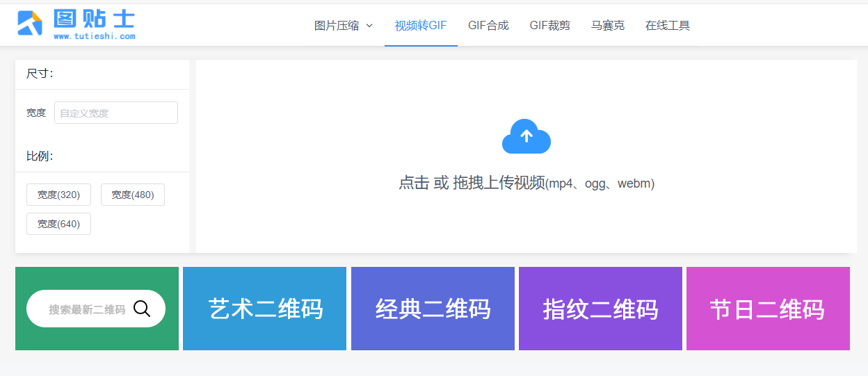
Task: Click the 宽度 field label
Action: [36, 113]
